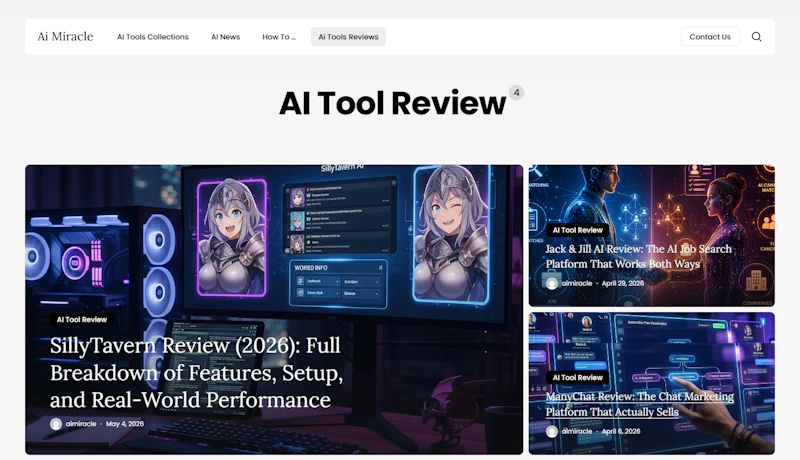Screen dimensions: 800x460
Task: Open the SillyTavern Review article title
Action: tap(196, 373)
